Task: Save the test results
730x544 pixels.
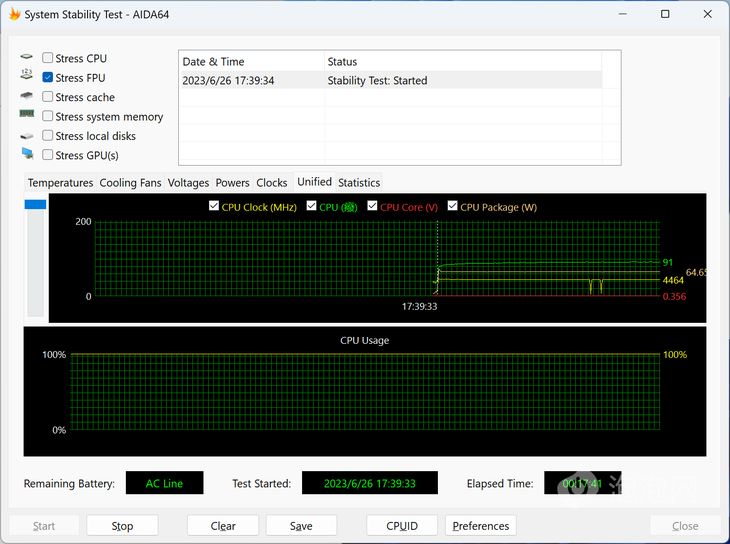Action: pos(301,526)
